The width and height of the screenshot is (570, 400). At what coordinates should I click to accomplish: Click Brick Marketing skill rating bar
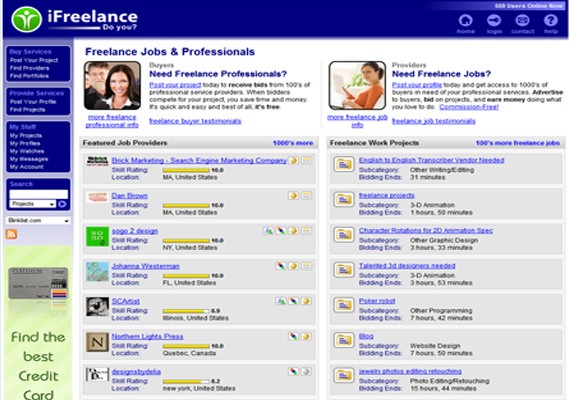(186, 170)
